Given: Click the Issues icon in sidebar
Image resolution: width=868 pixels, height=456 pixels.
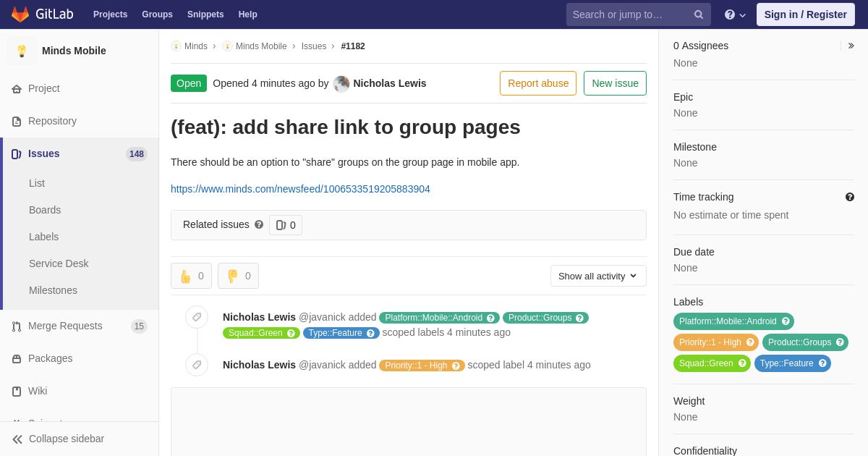Looking at the screenshot, I should pyautogui.click(x=17, y=154).
